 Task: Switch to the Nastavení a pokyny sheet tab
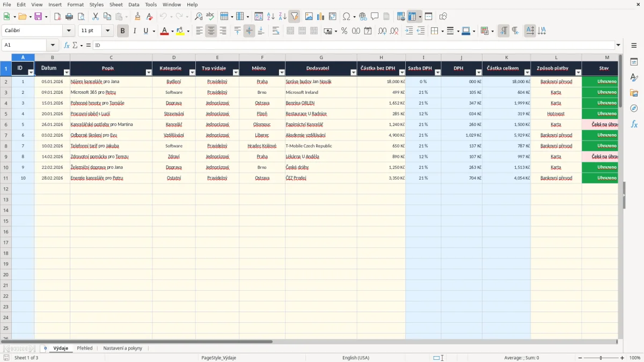click(123, 348)
